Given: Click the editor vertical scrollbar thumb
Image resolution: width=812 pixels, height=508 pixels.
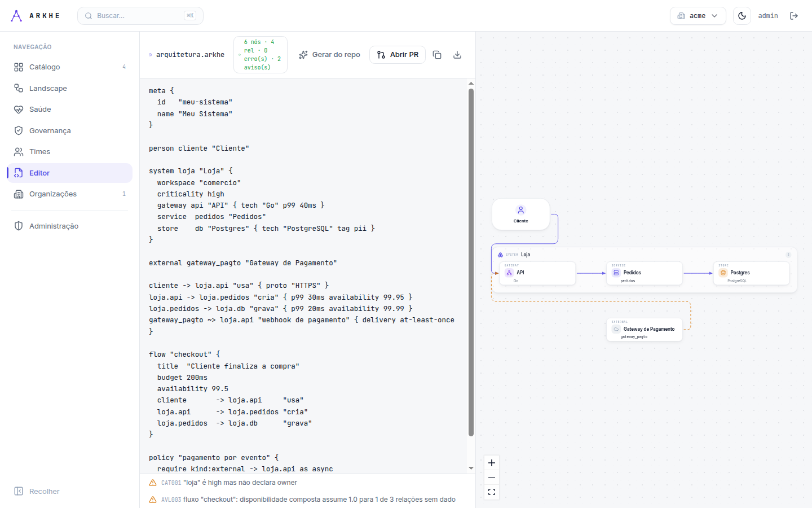Looking at the screenshot, I should coord(471,262).
